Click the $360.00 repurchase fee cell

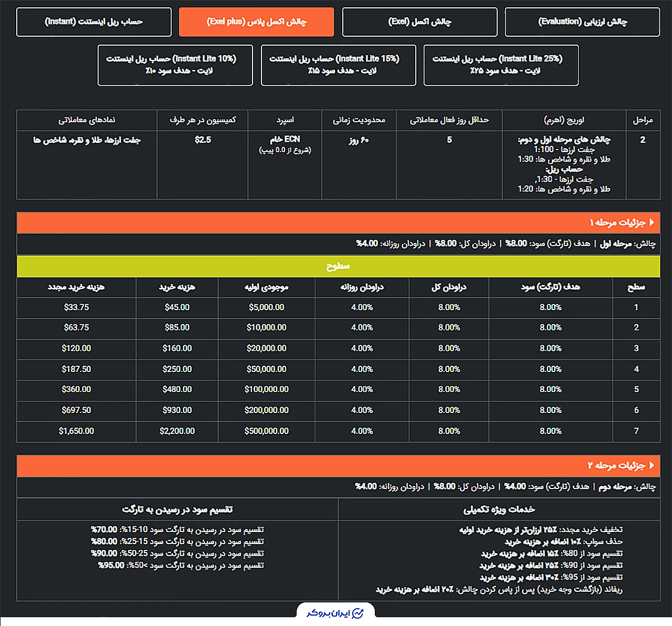tap(76, 389)
